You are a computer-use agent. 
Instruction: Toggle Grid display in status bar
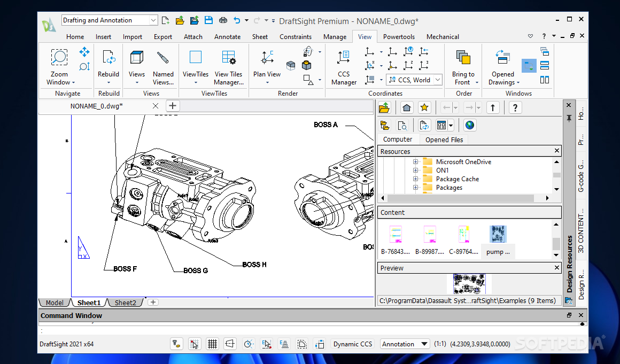click(212, 344)
